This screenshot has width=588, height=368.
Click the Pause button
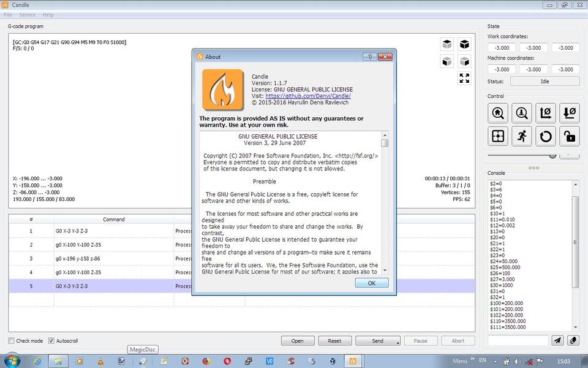click(x=420, y=340)
